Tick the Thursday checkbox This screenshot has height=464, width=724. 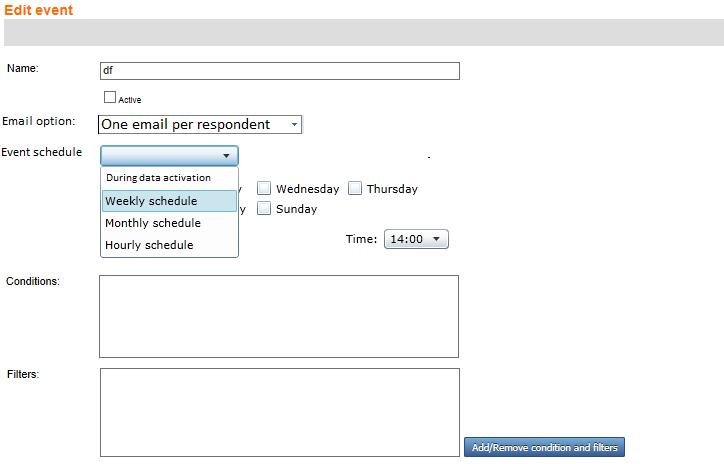[355, 188]
